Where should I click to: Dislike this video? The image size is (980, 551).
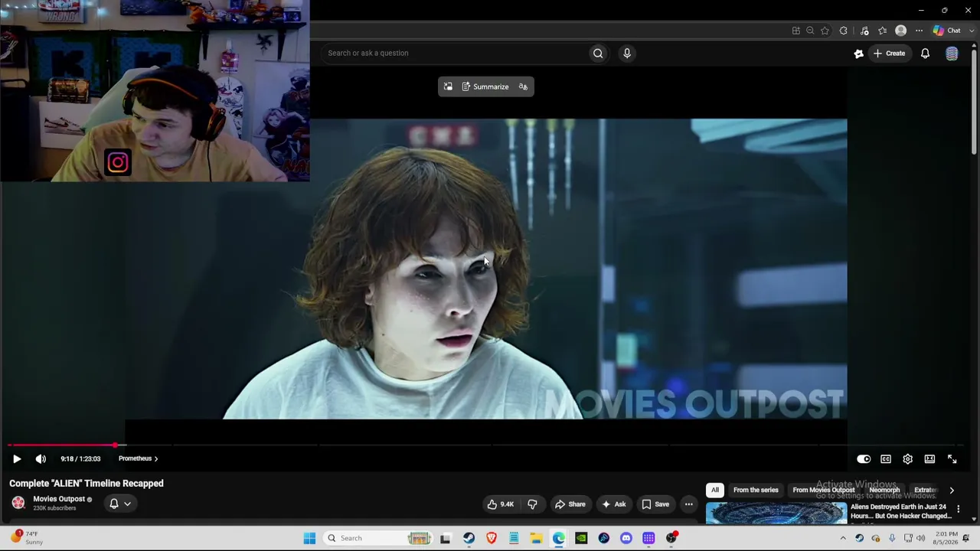pyautogui.click(x=532, y=504)
